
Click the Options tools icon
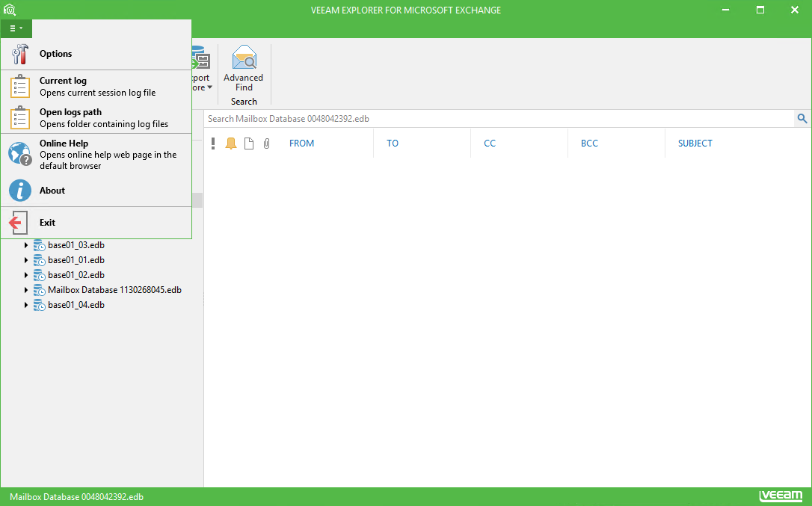click(19, 54)
